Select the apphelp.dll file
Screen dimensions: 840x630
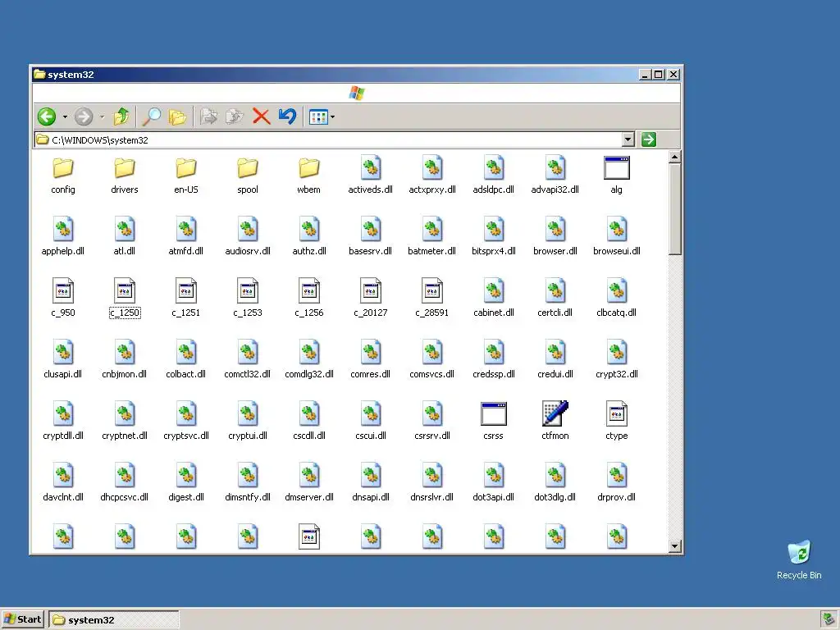[63, 237]
